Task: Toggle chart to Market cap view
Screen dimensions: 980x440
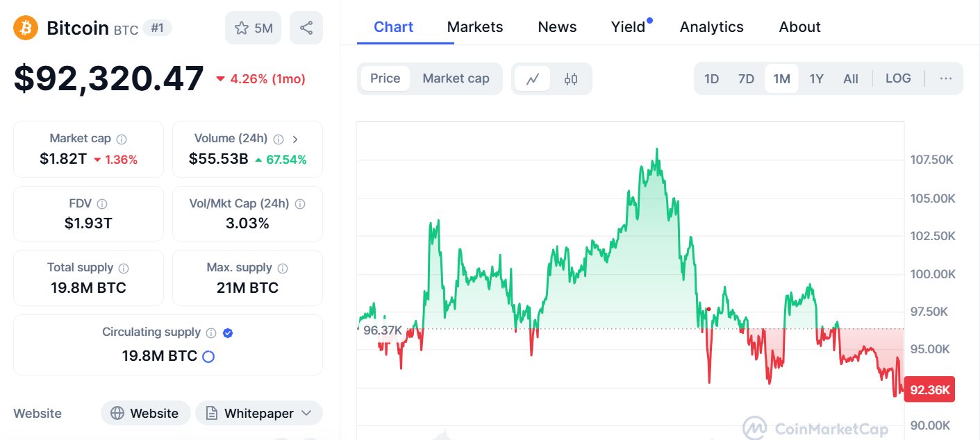Action: 456,78
